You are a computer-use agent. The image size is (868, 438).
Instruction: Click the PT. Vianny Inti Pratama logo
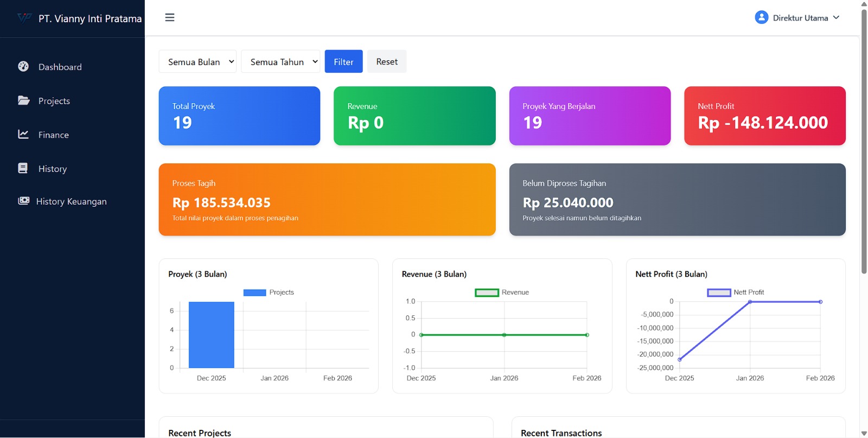pyautogui.click(x=24, y=18)
